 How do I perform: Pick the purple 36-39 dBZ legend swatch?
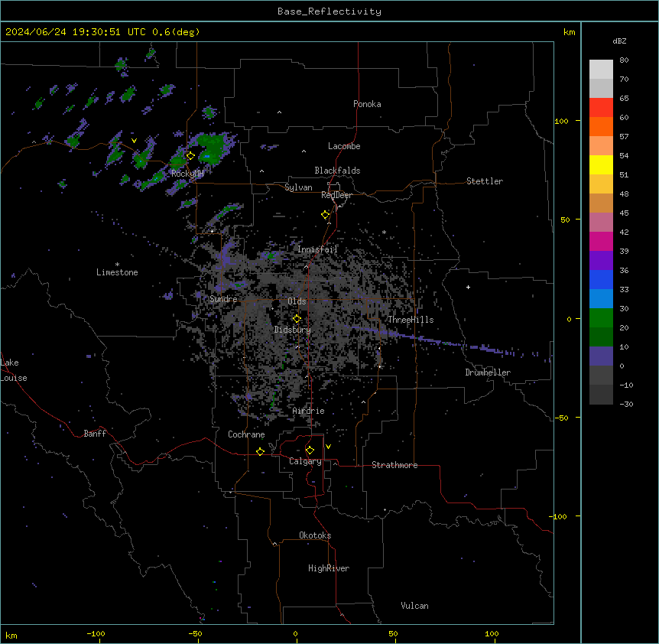click(601, 261)
